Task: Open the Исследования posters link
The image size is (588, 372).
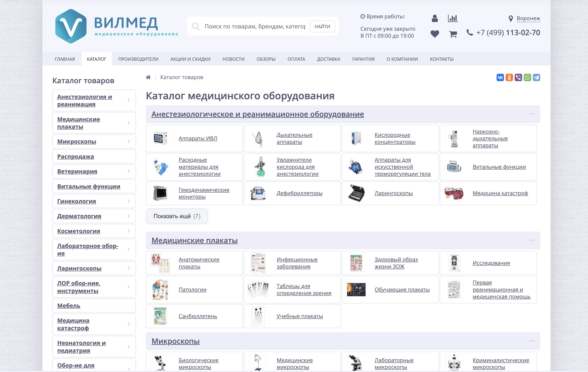Action: click(x=491, y=263)
